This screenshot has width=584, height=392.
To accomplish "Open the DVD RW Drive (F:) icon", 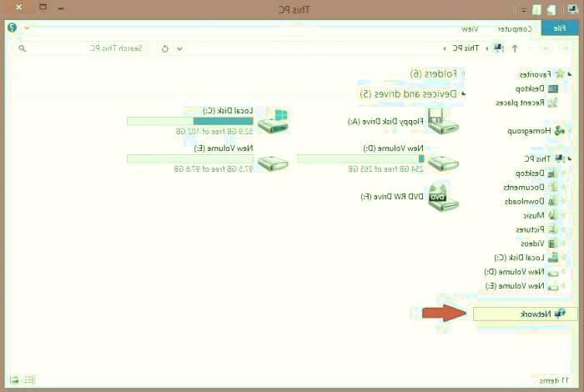I will click(x=442, y=197).
